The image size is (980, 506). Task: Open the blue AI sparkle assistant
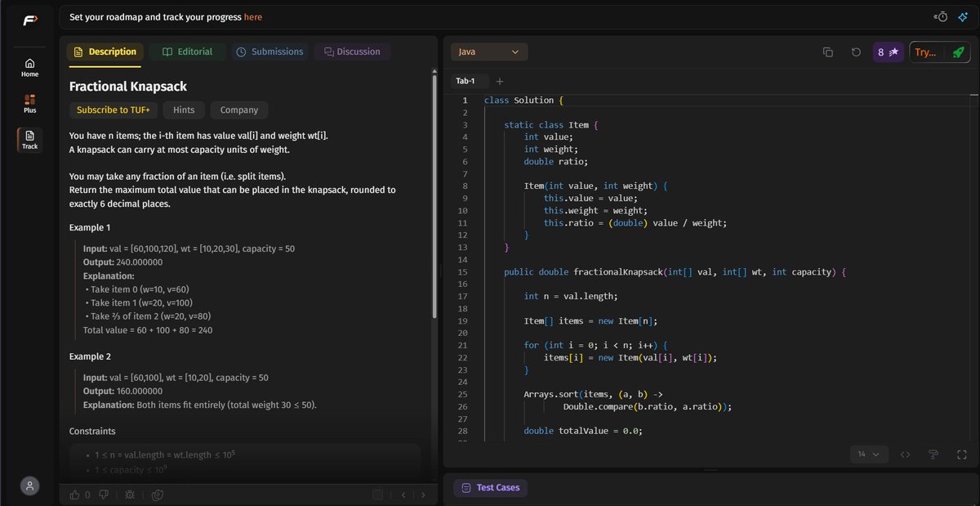[x=964, y=16]
